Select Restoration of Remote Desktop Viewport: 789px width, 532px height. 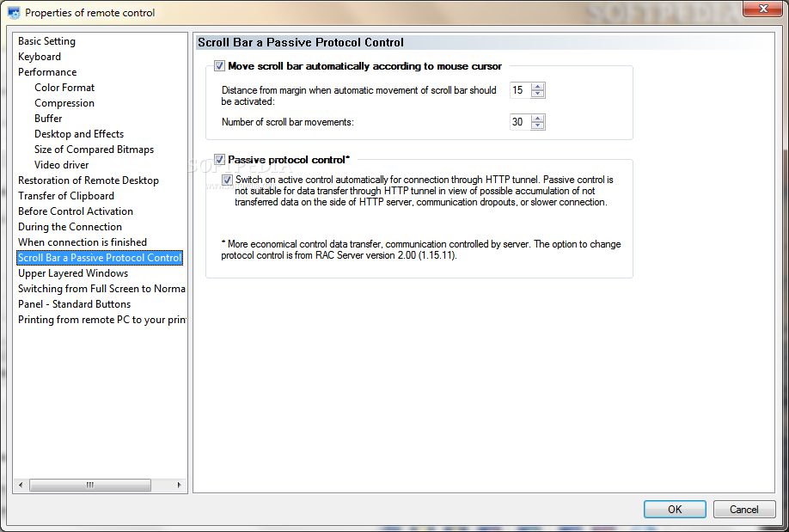click(89, 180)
